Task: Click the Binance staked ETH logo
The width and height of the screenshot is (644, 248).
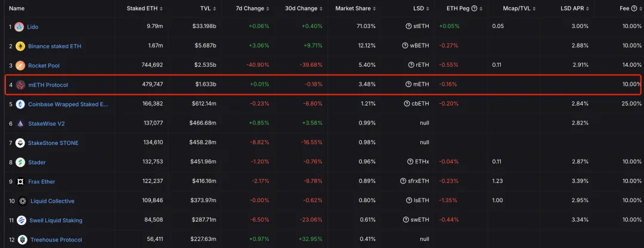Action: pos(20,46)
